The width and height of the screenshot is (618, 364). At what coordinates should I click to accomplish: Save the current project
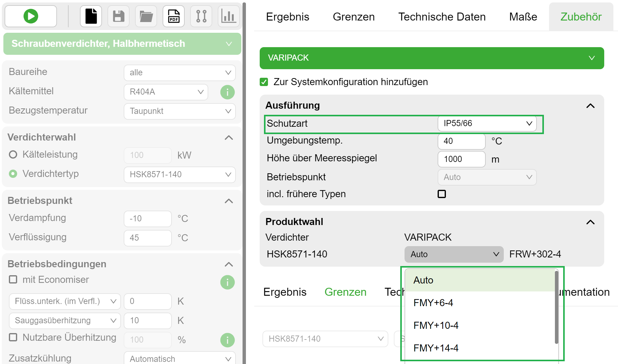pos(118,16)
